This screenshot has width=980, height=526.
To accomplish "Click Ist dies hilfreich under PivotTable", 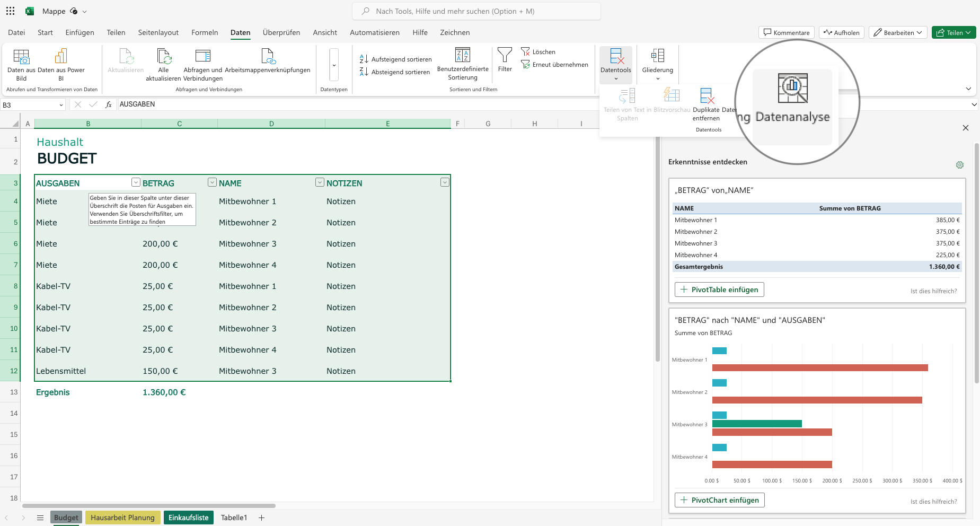I will pyautogui.click(x=933, y=291).
